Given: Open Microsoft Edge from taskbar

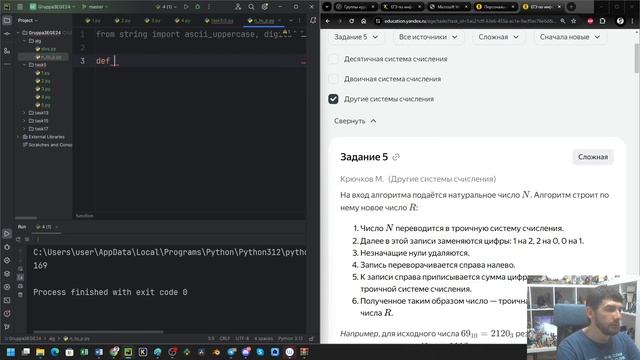Looking at the screenshot, I should (55, 352).
